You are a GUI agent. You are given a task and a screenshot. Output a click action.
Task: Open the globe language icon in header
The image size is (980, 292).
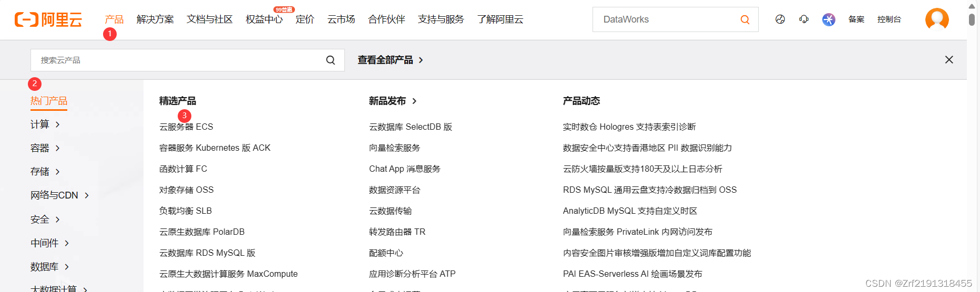point(780,19)
